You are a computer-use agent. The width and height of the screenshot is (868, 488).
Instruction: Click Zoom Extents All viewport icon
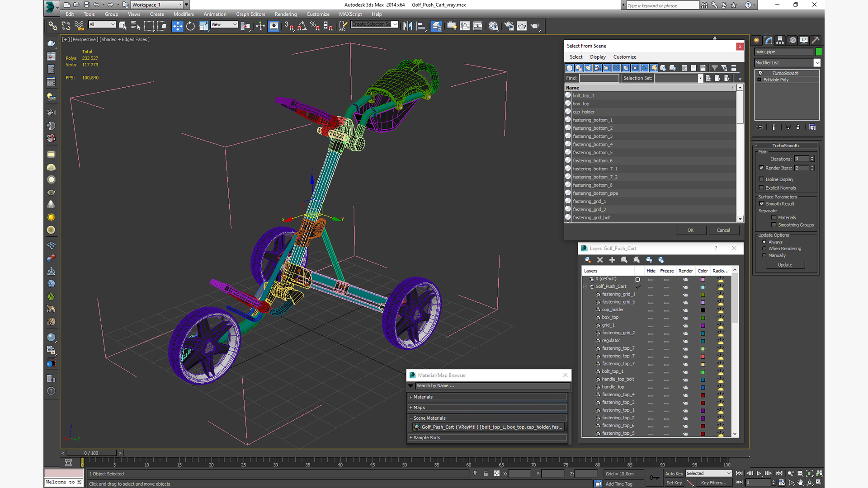pyautogui.click(x=819, y=473)
